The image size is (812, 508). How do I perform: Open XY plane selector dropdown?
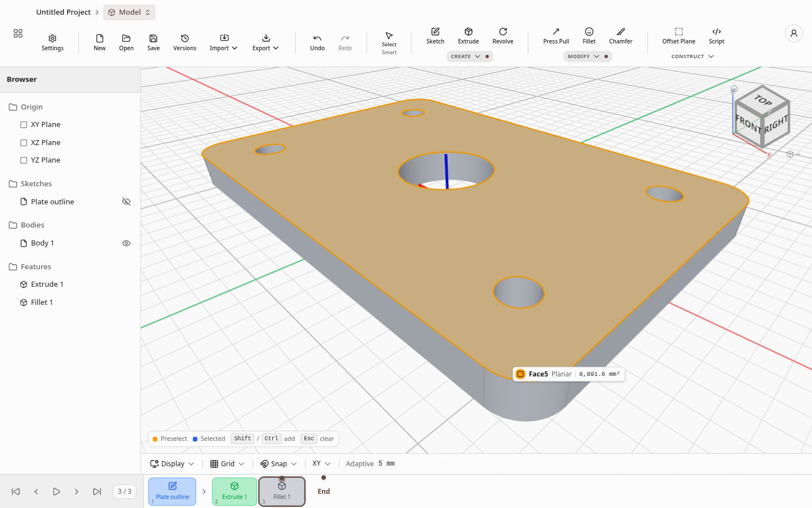321,464
